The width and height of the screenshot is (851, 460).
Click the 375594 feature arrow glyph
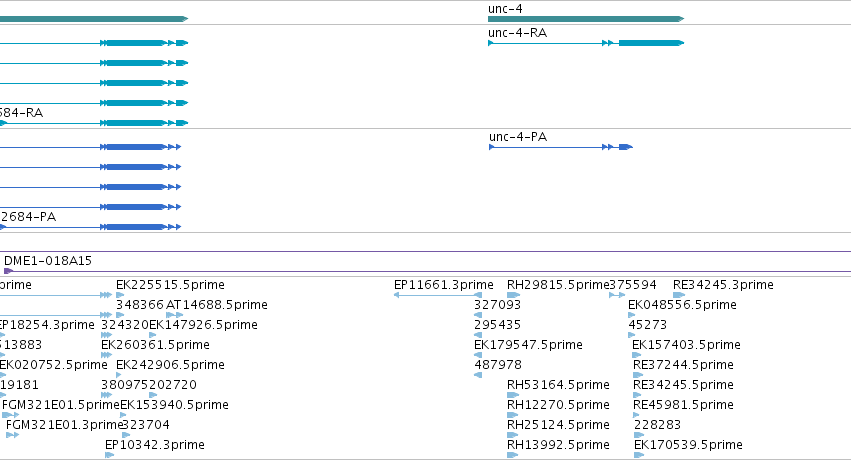pyautogui.click(x=617, y=295)
